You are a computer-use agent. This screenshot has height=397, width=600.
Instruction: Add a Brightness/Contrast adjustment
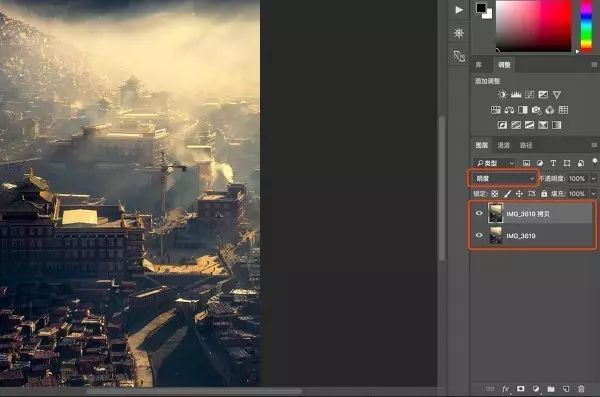pyautogui.click(x=502, y=95)
